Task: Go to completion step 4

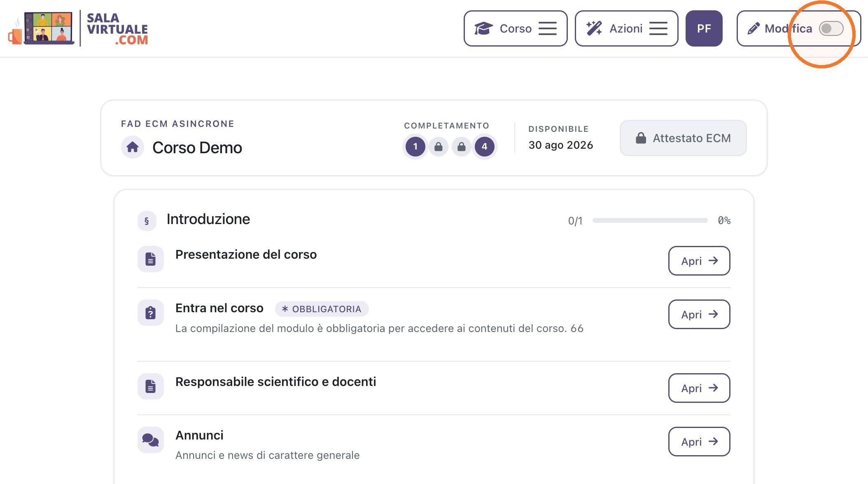Action: coord(485,147)
